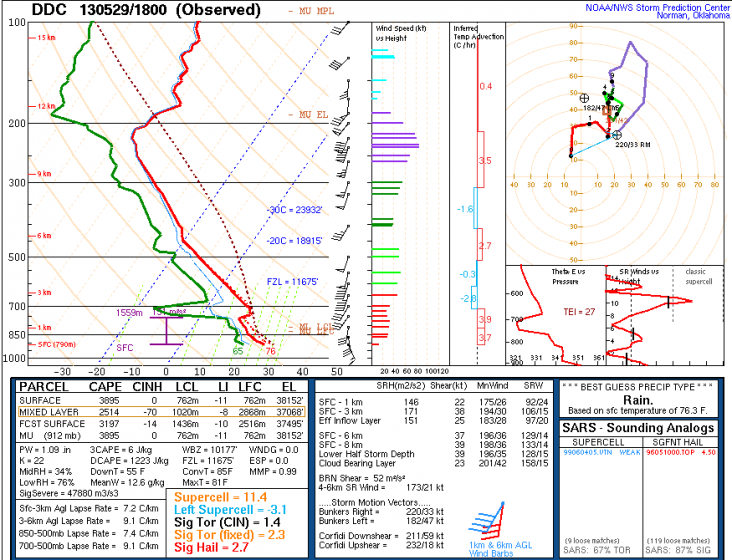Click the 12 km height marker
Image resolution: width=732 pixels, height=560 pixels.
[43, 106]
